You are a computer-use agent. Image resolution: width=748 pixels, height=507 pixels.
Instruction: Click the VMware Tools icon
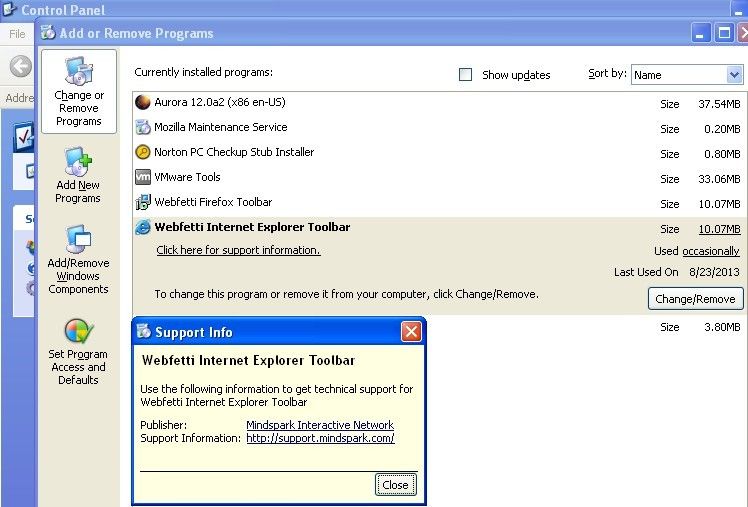point(143,177)
